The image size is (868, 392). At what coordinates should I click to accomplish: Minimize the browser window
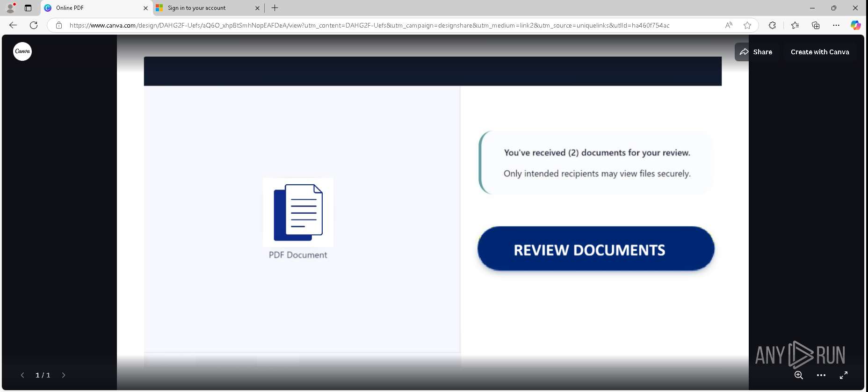(812, 8)
